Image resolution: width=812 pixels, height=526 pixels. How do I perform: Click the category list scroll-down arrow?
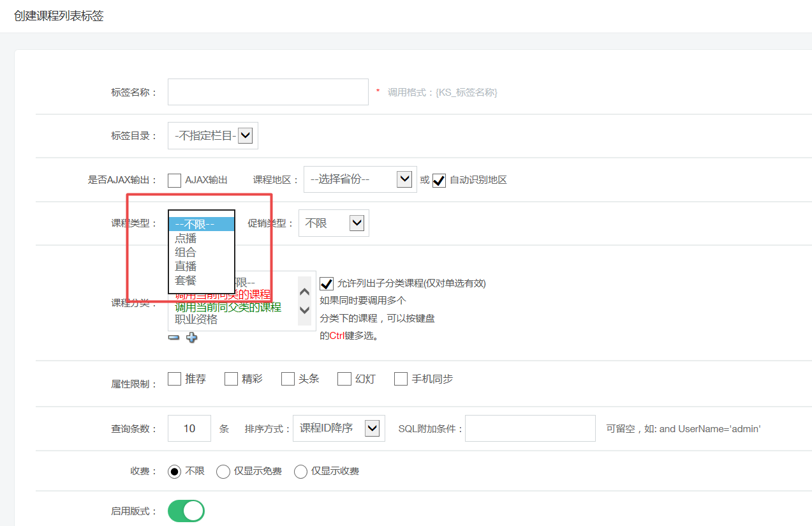[304, 310]
